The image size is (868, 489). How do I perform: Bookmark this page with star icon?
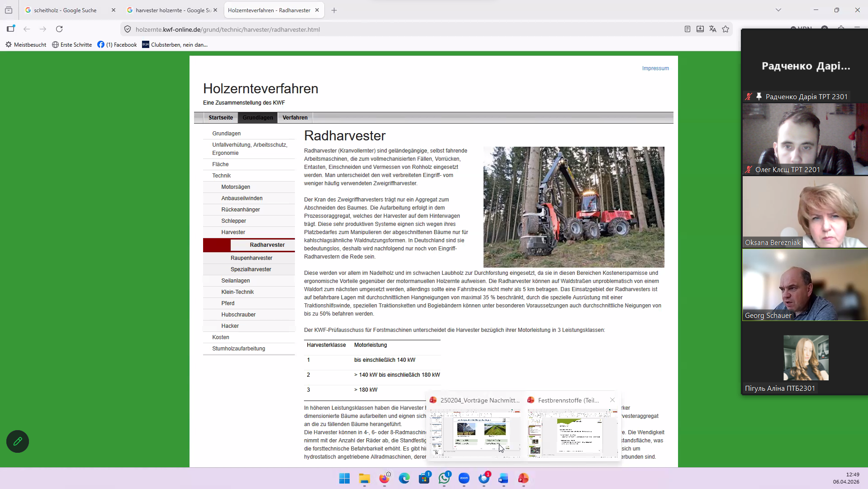(726, 29)
